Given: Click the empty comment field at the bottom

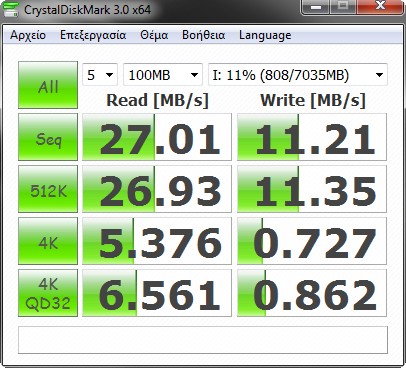Looking at the screenshot, I should (x=203, y=340).
